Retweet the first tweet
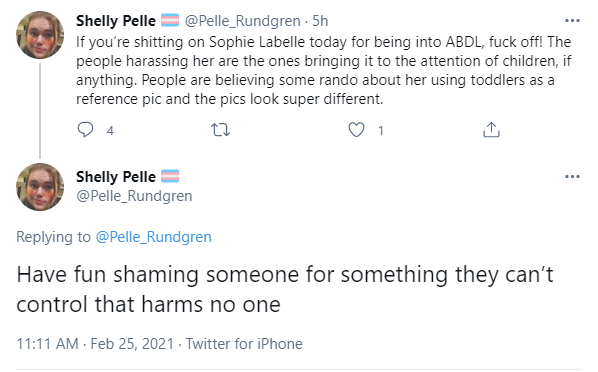The height and width of the screenshot is (372, 598). (x=220, y=130)
